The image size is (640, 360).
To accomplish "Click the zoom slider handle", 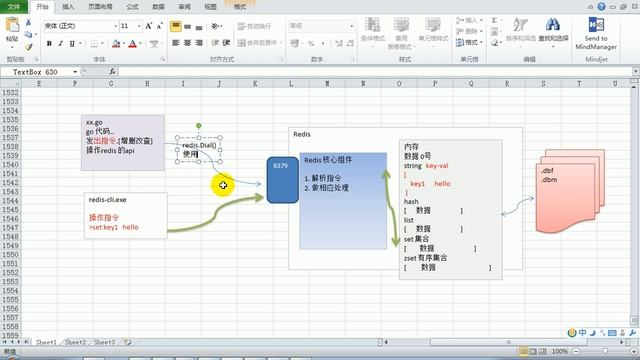I will tap(605, 351).
